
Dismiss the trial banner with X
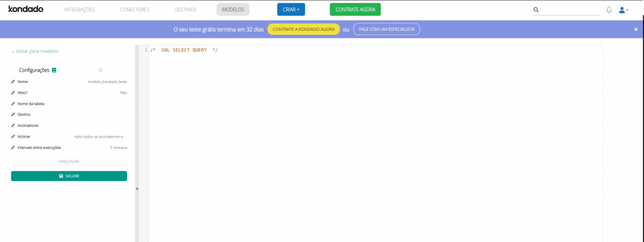(636, 30)
